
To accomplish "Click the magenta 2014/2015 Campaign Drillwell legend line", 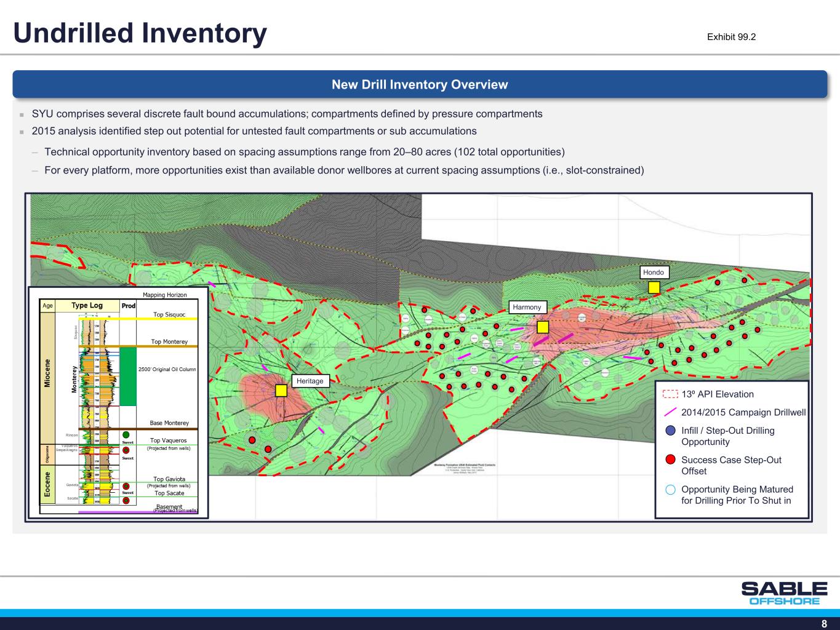I will (671, 412).
